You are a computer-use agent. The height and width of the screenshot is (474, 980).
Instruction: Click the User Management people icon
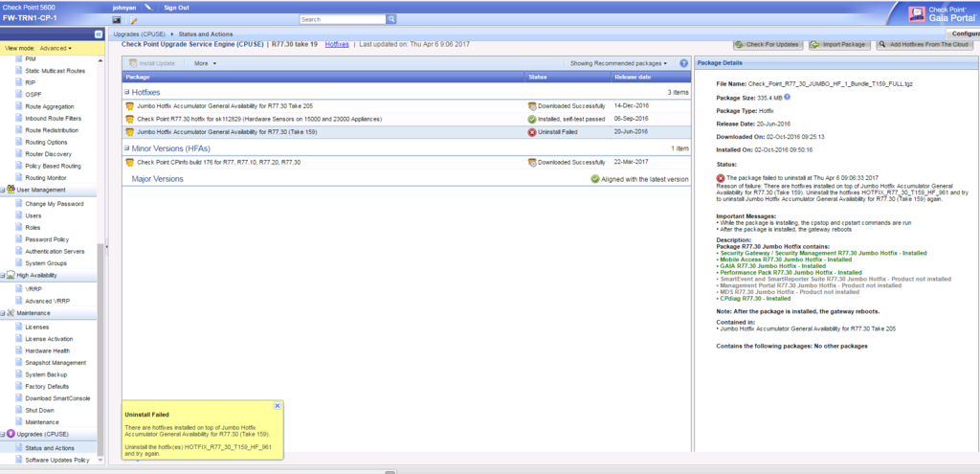pos(11,190)
